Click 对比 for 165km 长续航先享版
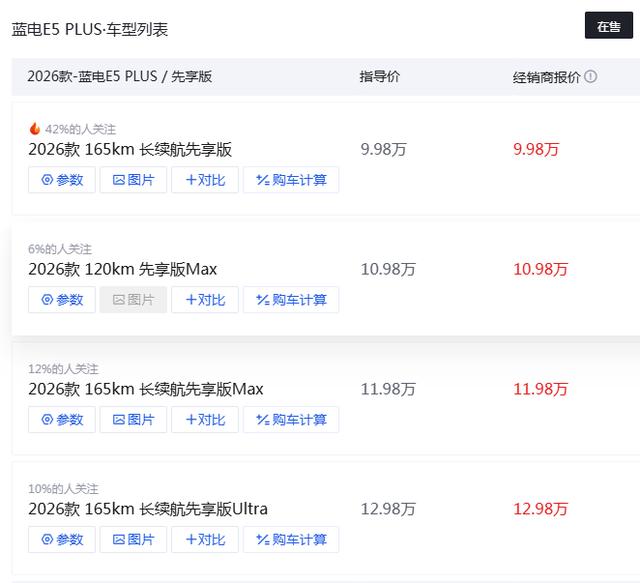The height and width of the screenshot is (583, 640). (205, 180)
